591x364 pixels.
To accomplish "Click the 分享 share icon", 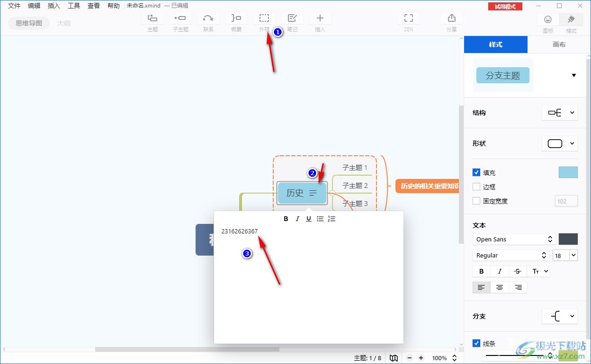I will (452, 18).
